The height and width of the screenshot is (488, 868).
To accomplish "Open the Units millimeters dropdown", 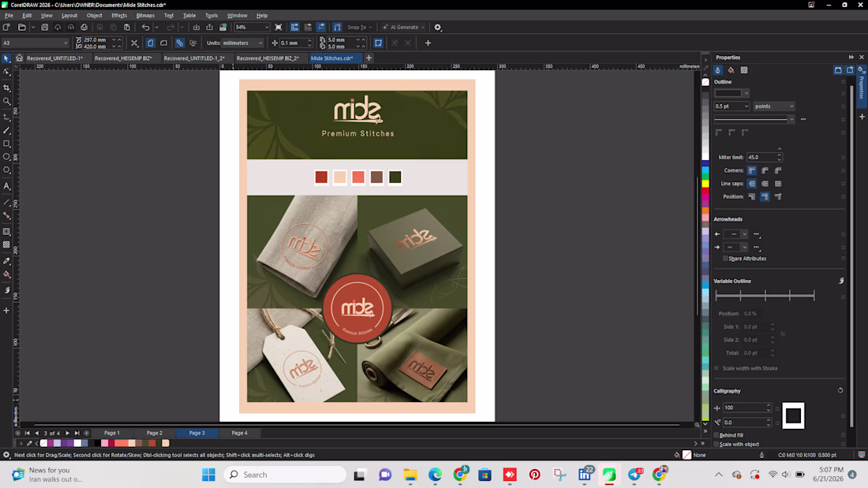I will 260,43.
